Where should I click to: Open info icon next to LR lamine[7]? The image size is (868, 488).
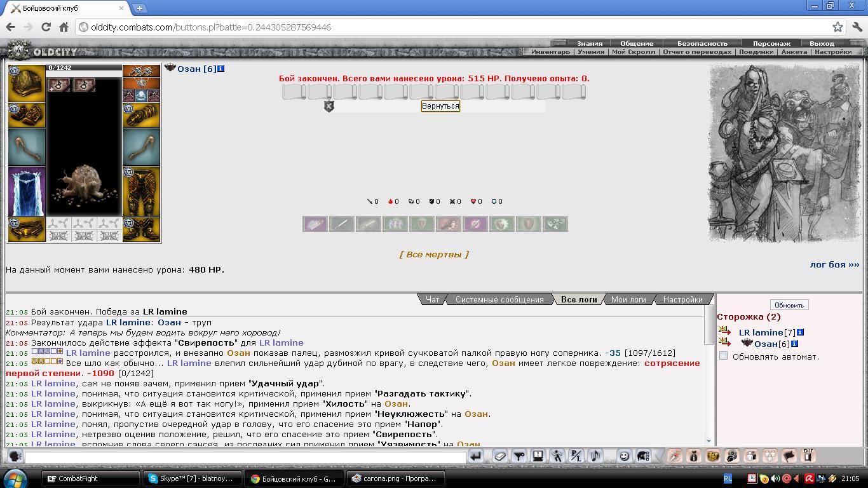[800, 332]
